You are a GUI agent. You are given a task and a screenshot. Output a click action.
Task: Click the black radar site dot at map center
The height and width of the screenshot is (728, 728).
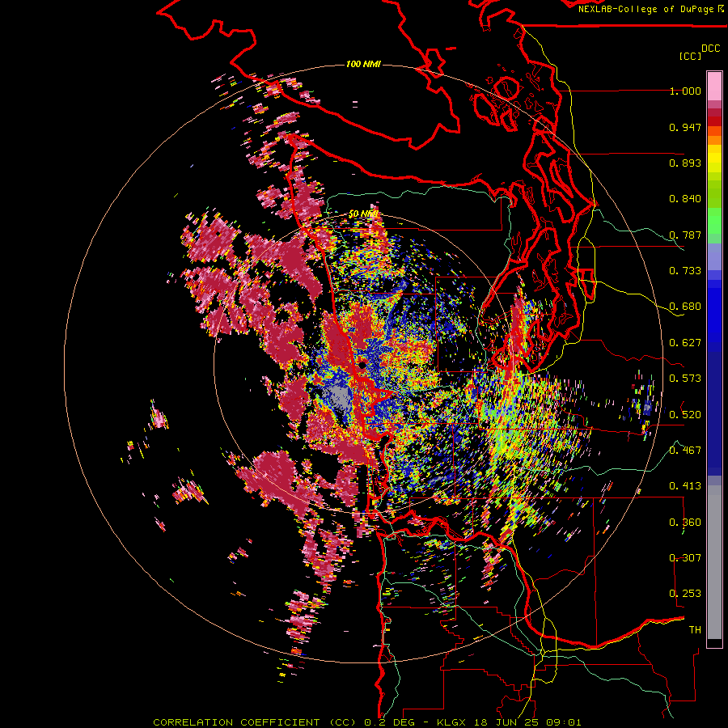pyautogui.click(x=362, y=366)
